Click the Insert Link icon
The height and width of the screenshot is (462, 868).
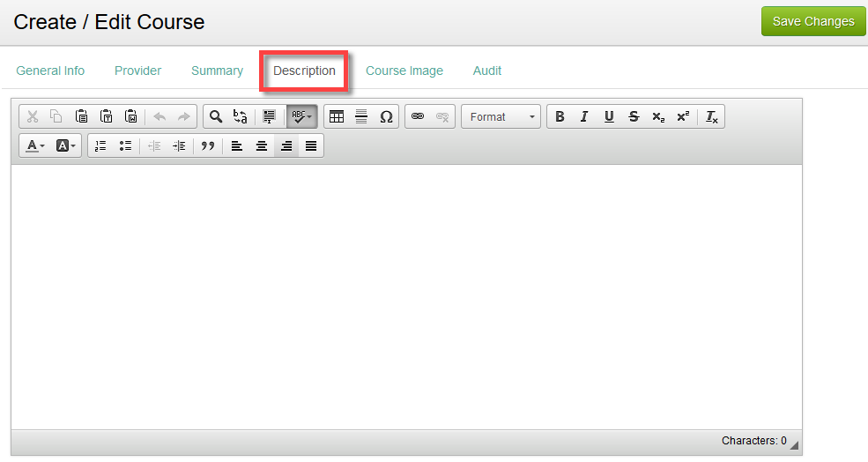[418, 117]
